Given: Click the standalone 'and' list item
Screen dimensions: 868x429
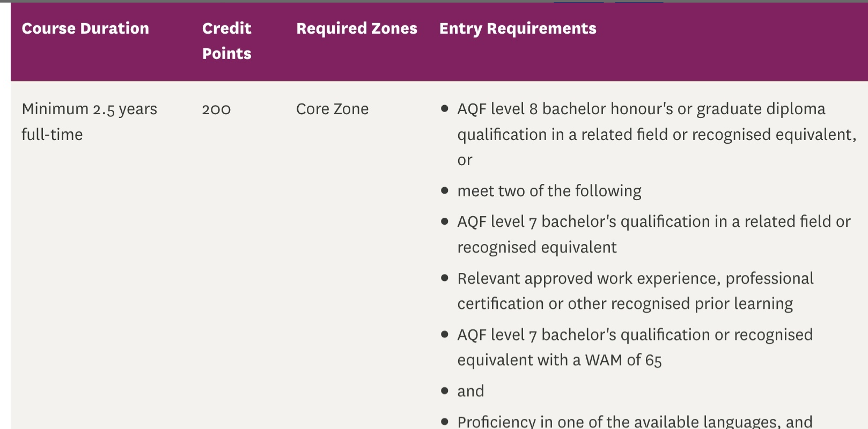Looking at the screenshot, I should click(x=470, y=391).
